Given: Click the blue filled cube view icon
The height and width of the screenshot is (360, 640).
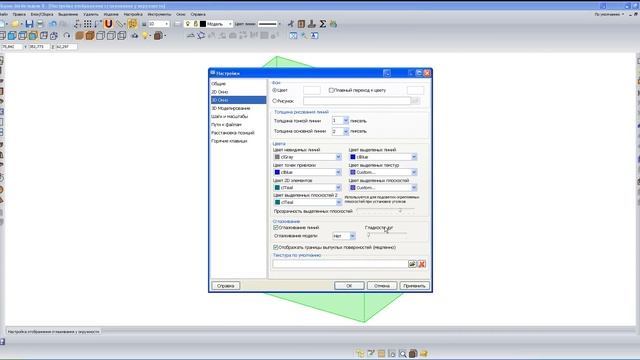Looking at the screenshot, I should (x=12, y=36).
